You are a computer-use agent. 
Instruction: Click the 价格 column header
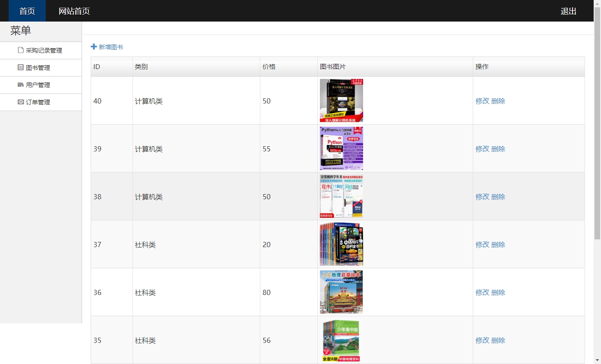point(289,67)
